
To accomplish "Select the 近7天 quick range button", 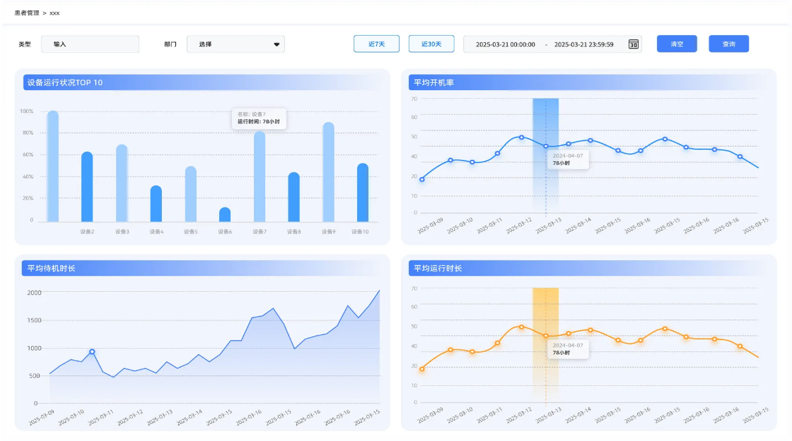I will click(376, 44).
